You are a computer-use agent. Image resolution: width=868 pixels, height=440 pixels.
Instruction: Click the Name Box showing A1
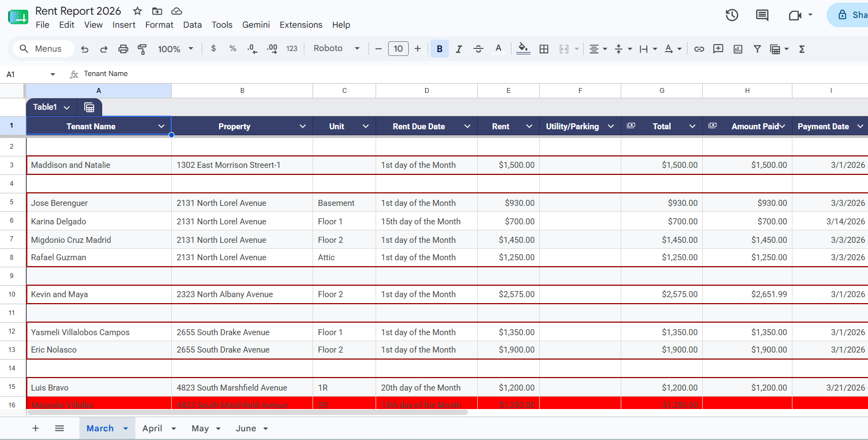tap(30, 74)
